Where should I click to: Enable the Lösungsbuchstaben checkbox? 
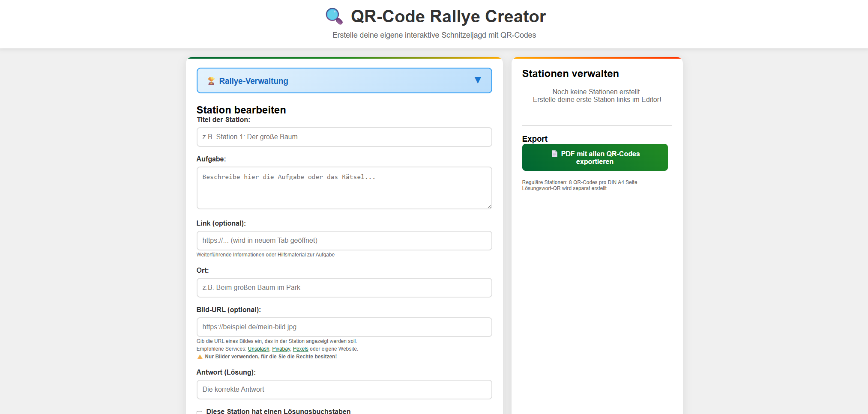click(x=199, y=412)
